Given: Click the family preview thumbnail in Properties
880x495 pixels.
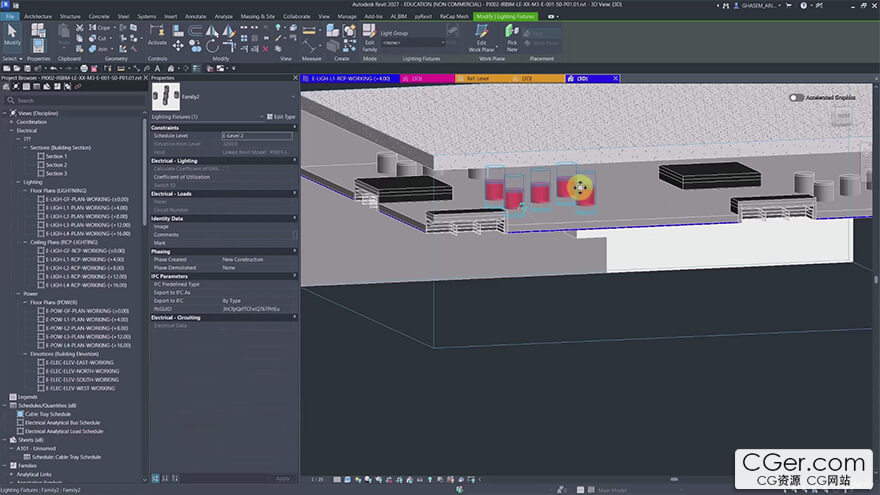Looking at the screenshot, I should [x=166, y=97].
